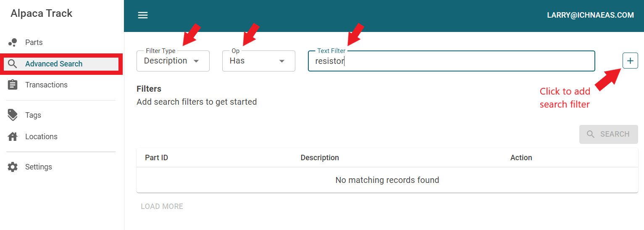
Task: Select the 'Has' operator value
Action: [x=237, y=61]
